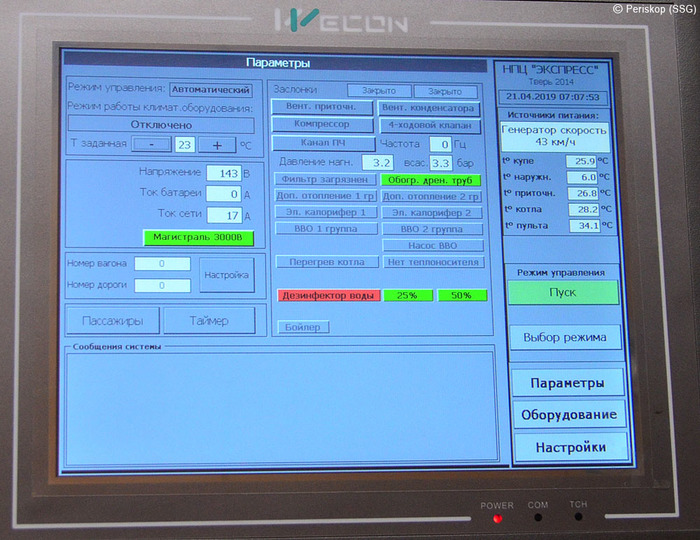Toggle the Компрессор button
The image size is (700, 540).
point(321,125)
